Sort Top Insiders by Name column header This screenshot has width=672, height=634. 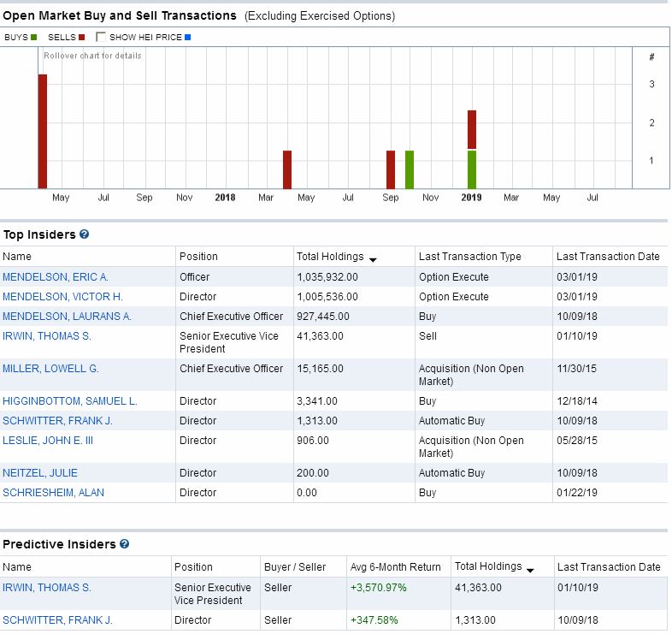click(17, 257)
